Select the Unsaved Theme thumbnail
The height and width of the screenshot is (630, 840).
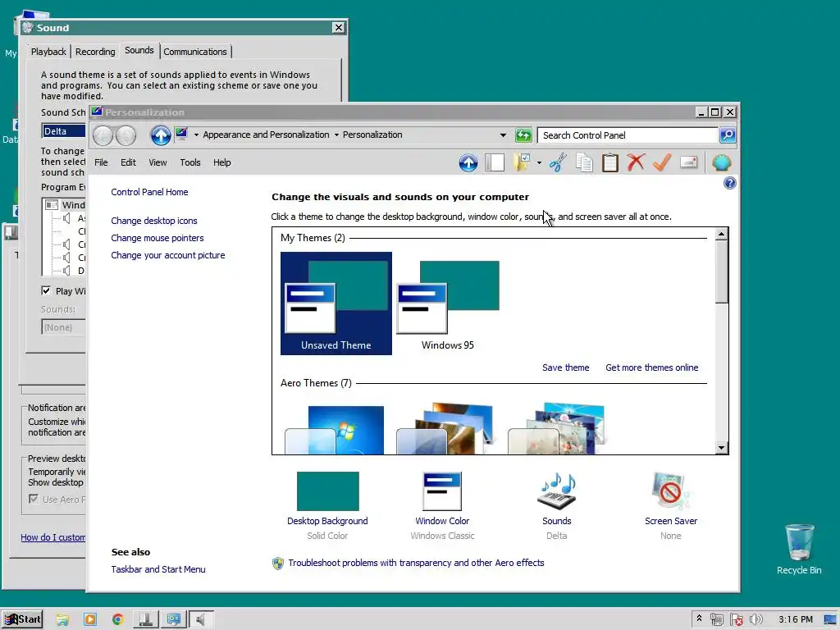tap(336, 304)
